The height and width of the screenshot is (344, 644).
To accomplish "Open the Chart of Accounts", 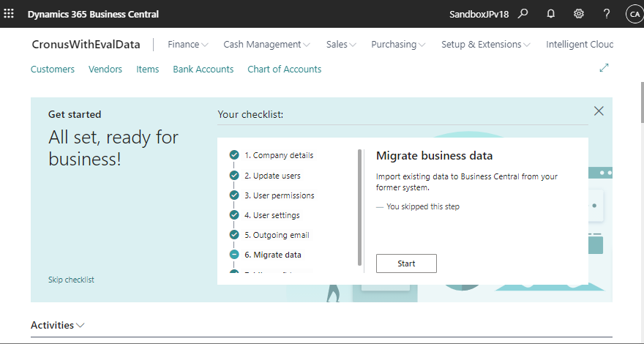I will (284, 69).
